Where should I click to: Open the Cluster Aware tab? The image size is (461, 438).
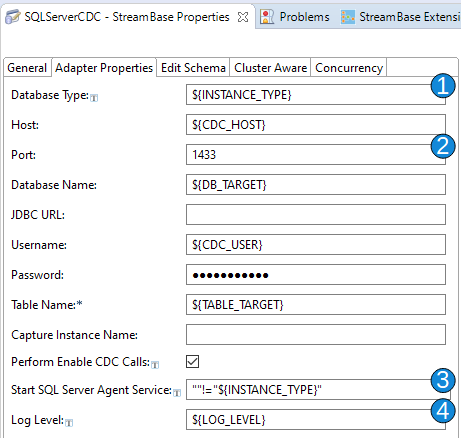(x=270, y=68)
